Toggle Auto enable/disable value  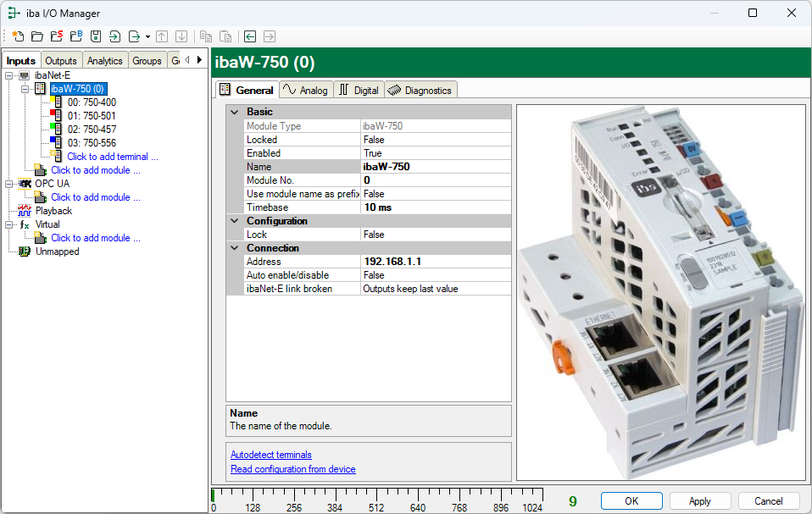pyautogui.click(x=436, y=275)
